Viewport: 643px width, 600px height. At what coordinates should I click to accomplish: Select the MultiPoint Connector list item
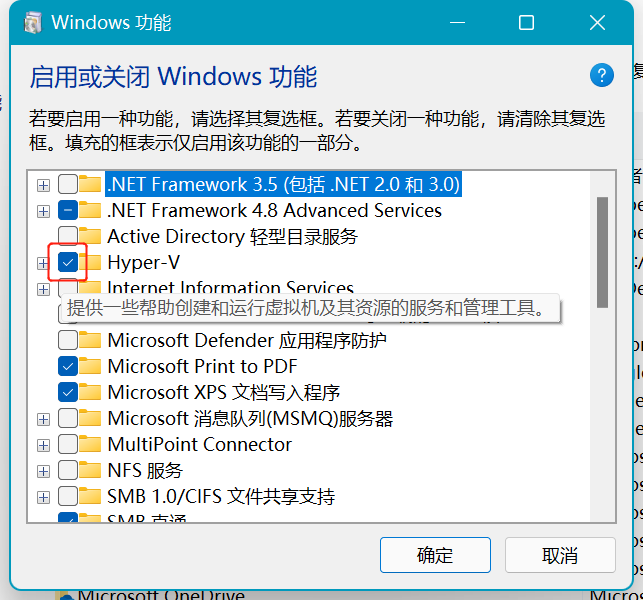pyautogui.click(x=199, y=444)
